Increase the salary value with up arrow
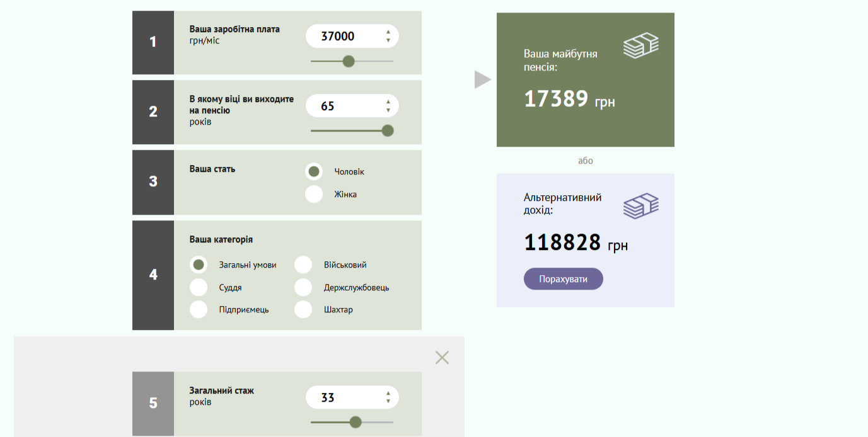The image size is (868, 437). coord(388,31)
